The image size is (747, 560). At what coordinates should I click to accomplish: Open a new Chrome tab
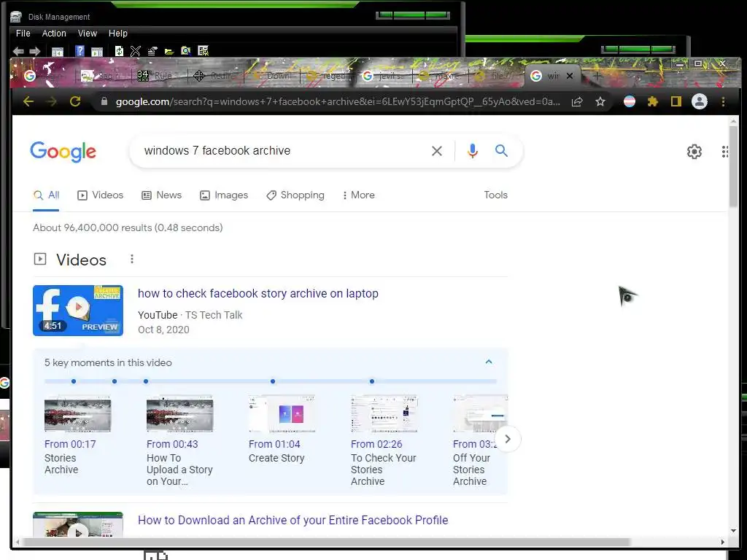(x=597, y=76)
